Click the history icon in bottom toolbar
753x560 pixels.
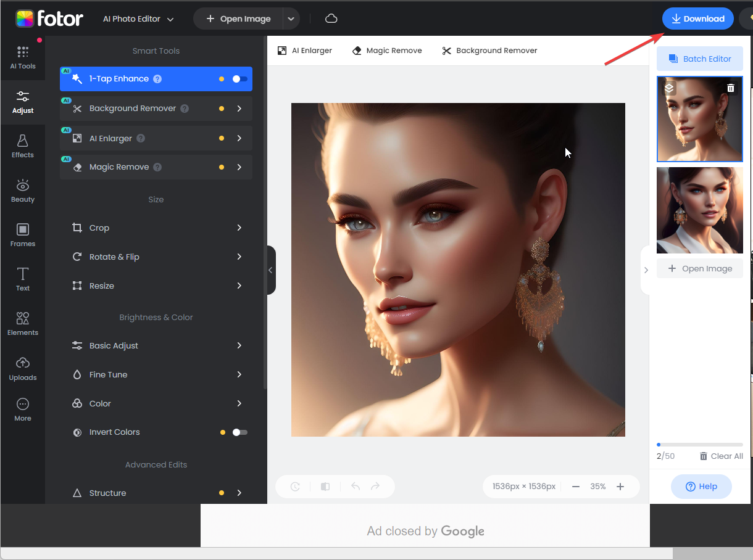(x=295, y=487)
